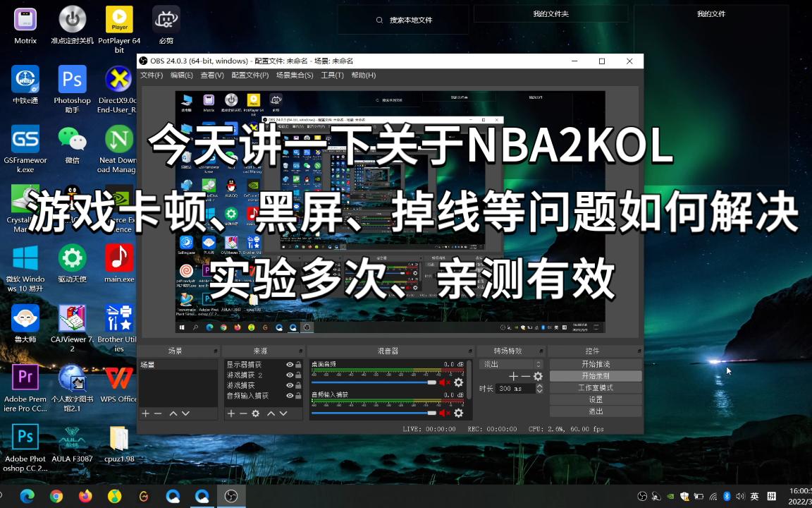This screenshot has height=508, width=812.
Task: Move the scene up in the 场景 panel
Action: [x=173, y=413]
